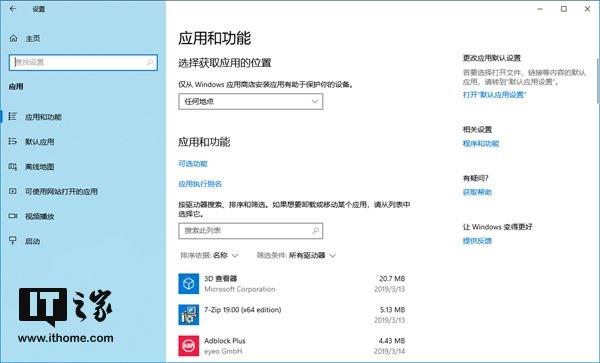Go back using the back arrow
This screenshot has height=363, width=600.
point(13,8)
